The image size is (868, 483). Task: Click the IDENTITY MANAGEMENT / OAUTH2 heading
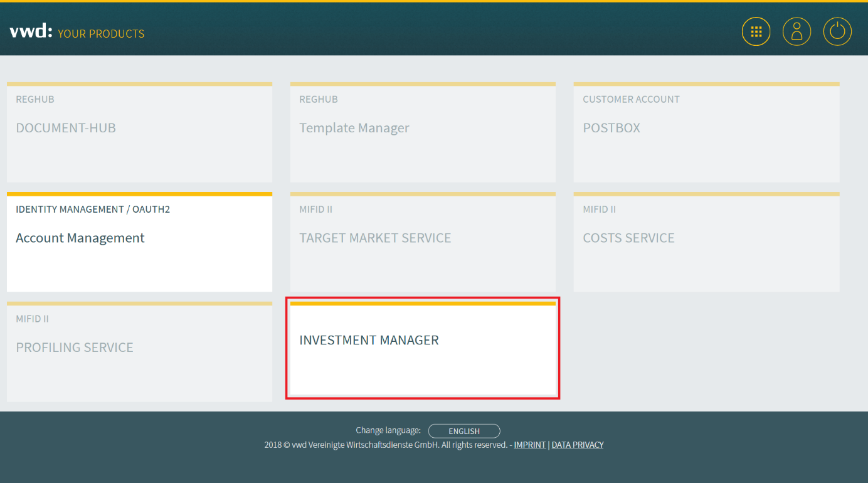[x=93, y=210]
